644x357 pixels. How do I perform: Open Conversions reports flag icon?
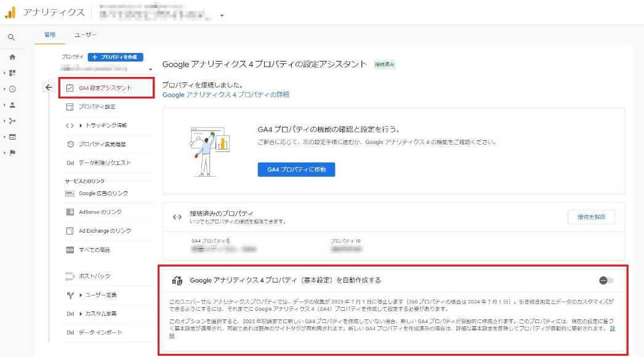click(12, 153)
